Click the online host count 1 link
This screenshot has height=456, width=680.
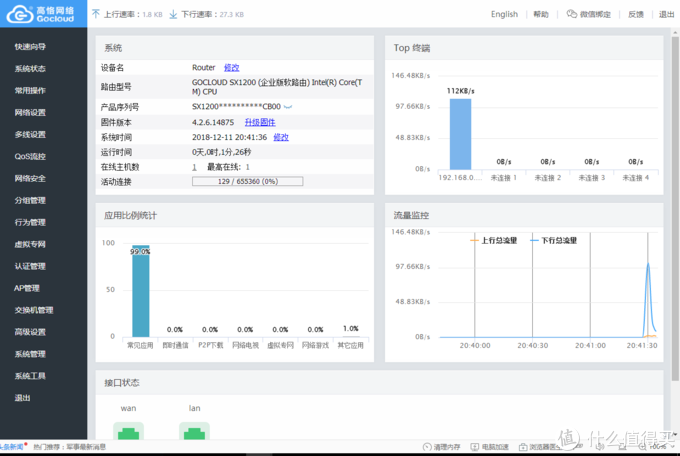tap(194, 167)
